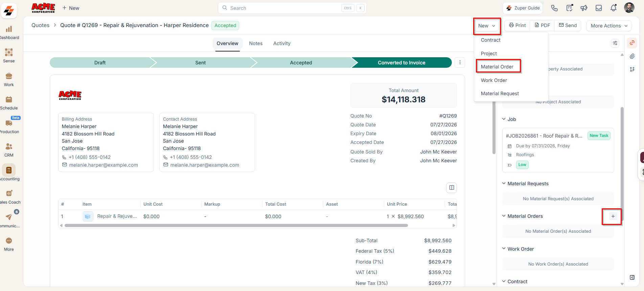Open the New dropdown button

point(487,26)
